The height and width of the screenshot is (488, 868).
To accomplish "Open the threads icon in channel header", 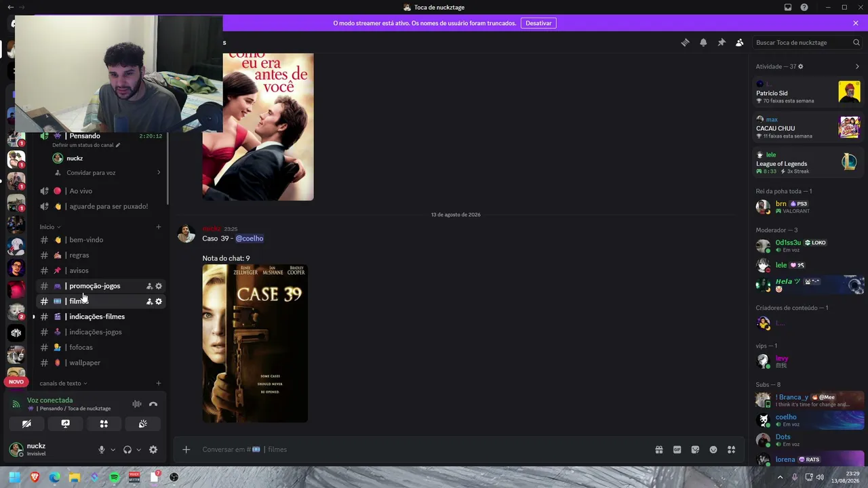I will [x=685, y=42].
